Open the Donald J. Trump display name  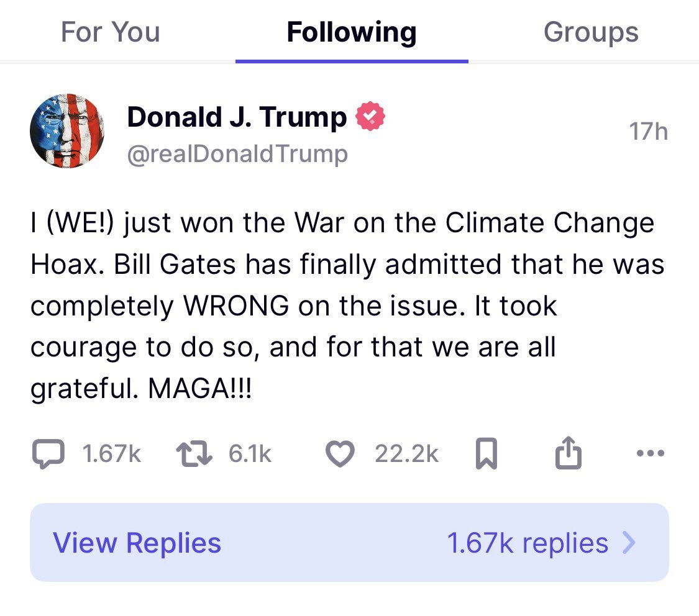point(237,117)
